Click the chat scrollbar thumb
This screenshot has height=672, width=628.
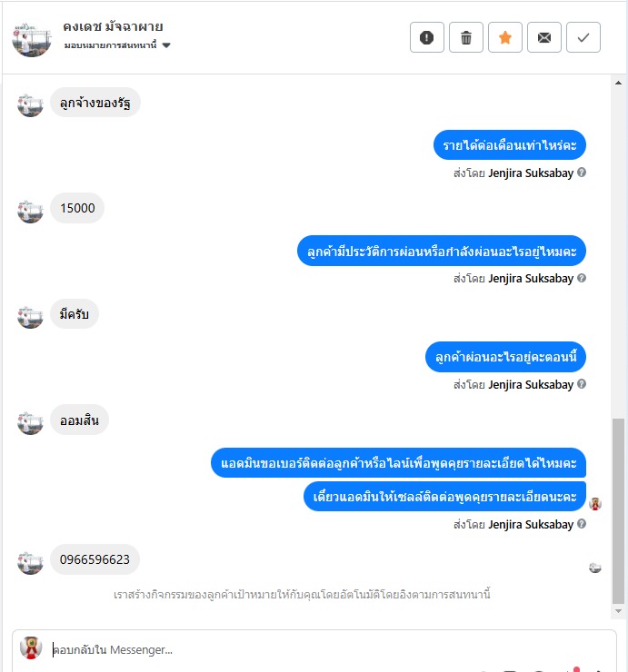(x=618, y=511)
